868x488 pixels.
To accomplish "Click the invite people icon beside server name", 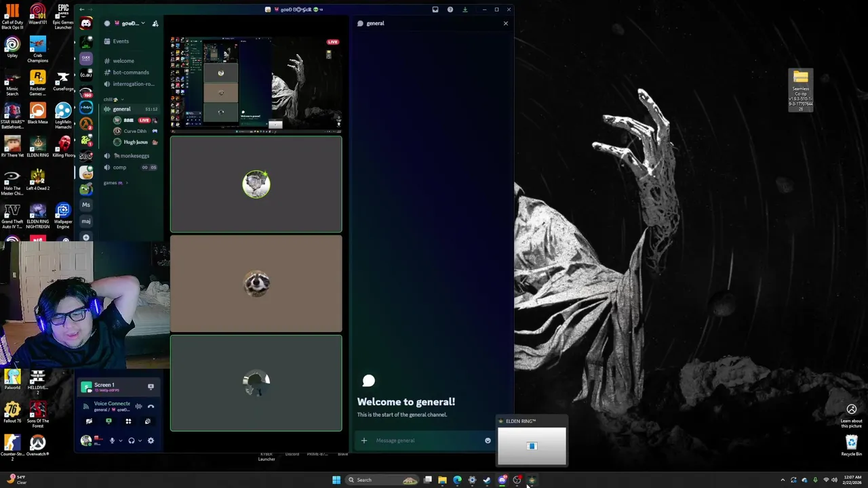I will click(155, 24).
